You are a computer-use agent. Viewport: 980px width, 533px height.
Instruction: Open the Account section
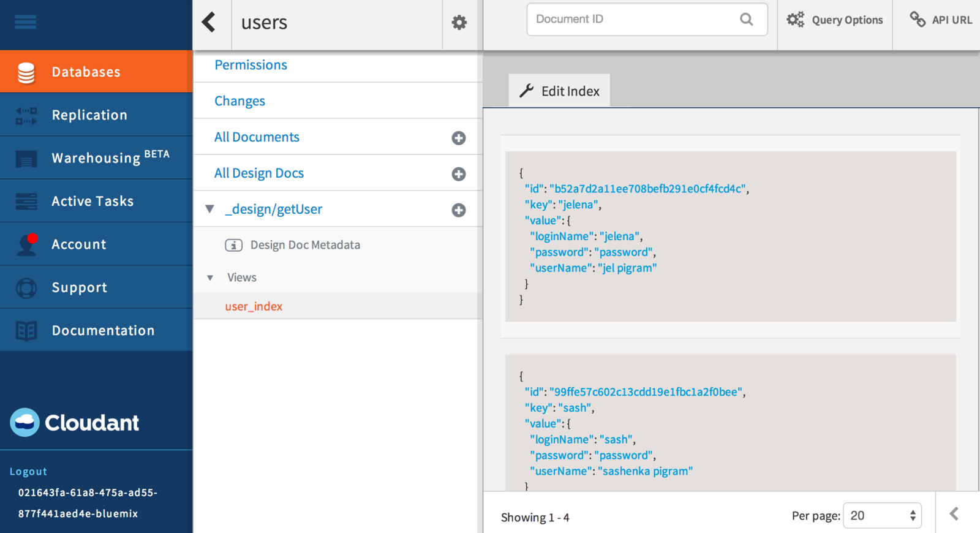pos(96,244)
